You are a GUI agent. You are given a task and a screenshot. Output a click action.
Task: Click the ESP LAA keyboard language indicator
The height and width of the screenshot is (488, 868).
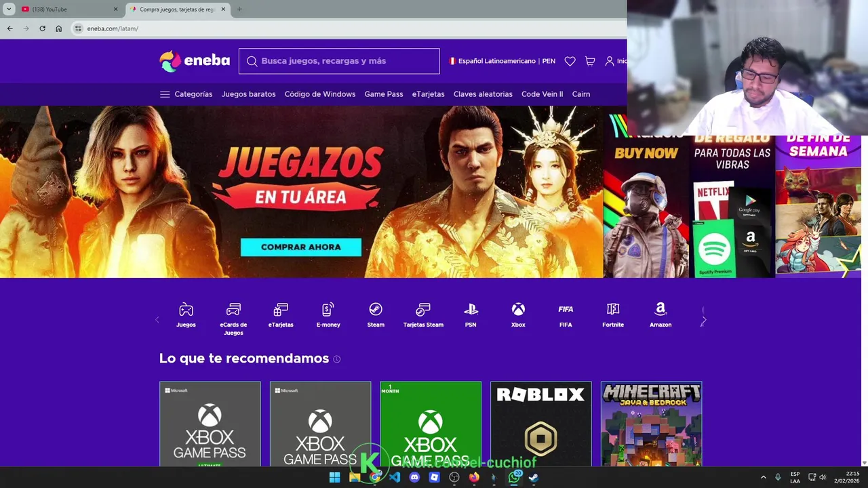795,477
